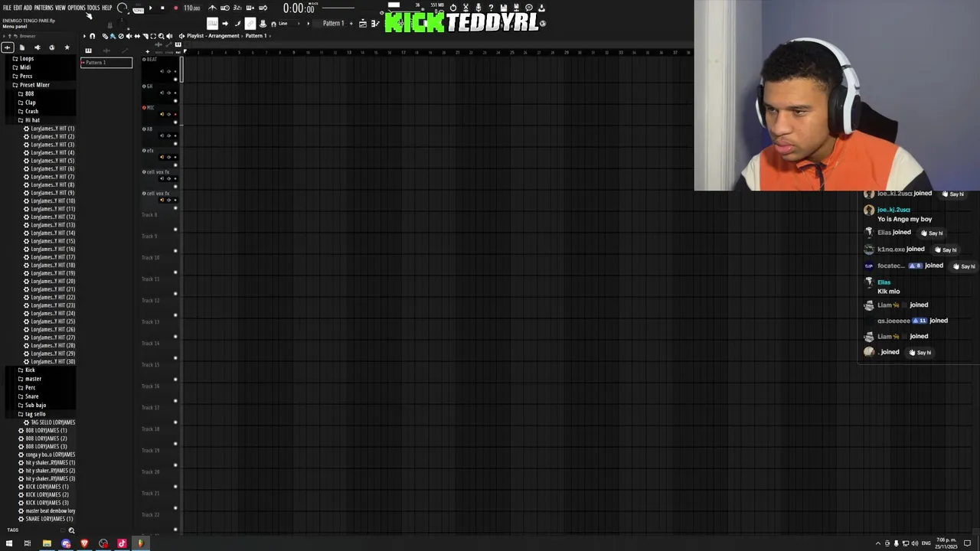Open the PATTERNS menu

point(44,8)
